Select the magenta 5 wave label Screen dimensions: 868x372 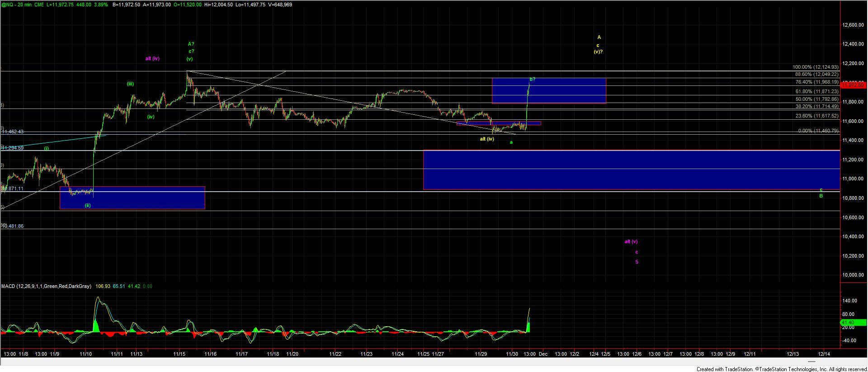pos(637,262)
